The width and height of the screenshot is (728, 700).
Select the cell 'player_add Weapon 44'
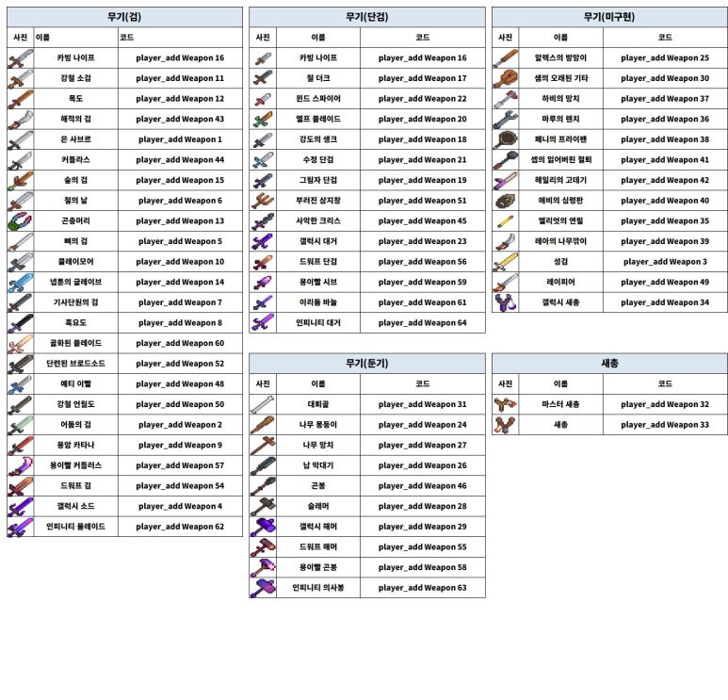coord(180,160)
